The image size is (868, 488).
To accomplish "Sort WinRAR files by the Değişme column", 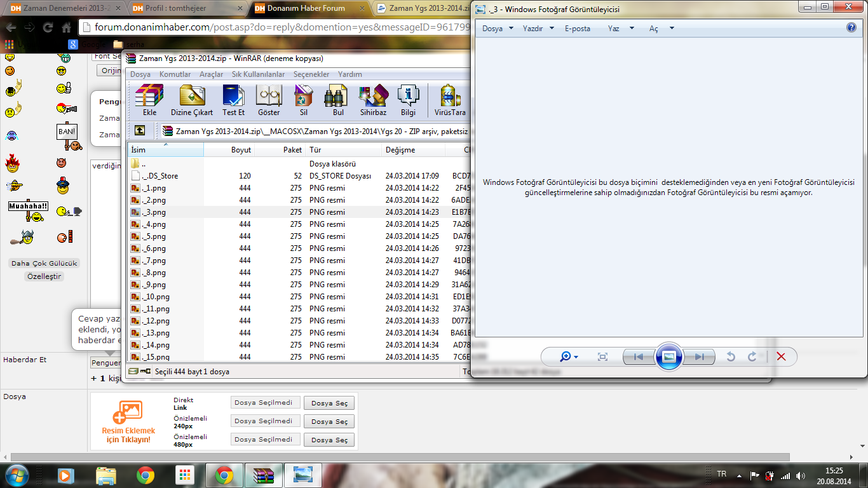I will pyautogui.click(x=413, y=150).
